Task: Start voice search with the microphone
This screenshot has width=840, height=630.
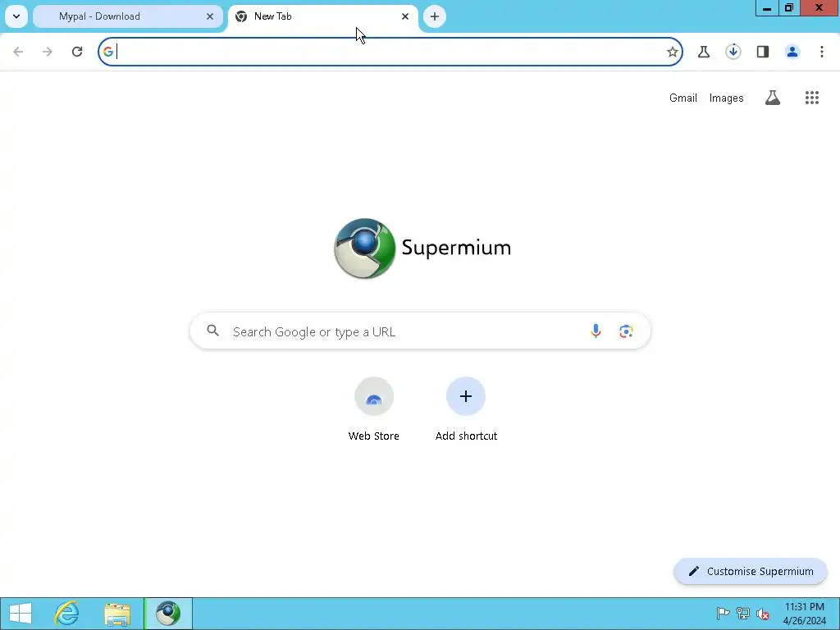Action: [596, 331]
